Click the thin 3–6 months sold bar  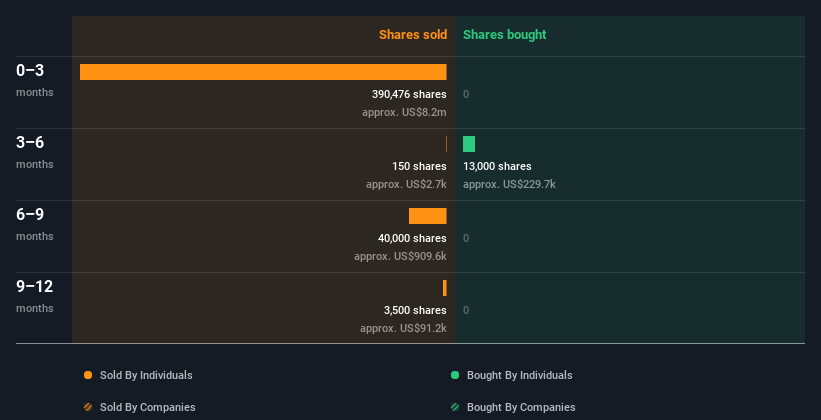click(446, 144)
